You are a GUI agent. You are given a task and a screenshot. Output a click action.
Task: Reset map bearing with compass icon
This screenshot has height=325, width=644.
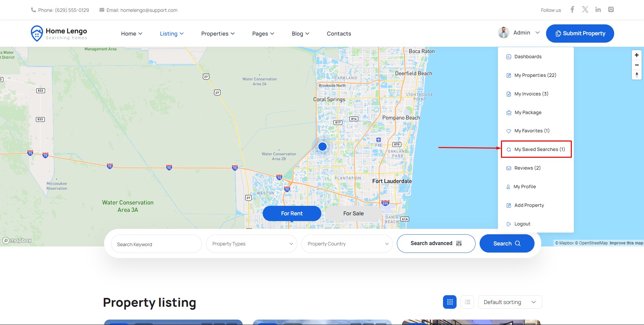[637, 75]
